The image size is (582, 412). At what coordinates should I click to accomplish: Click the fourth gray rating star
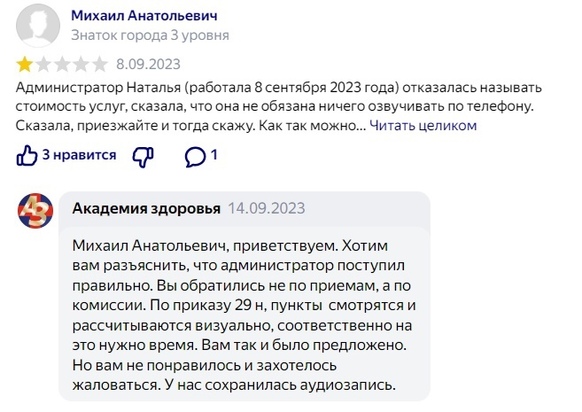click(x=81, y=64)
